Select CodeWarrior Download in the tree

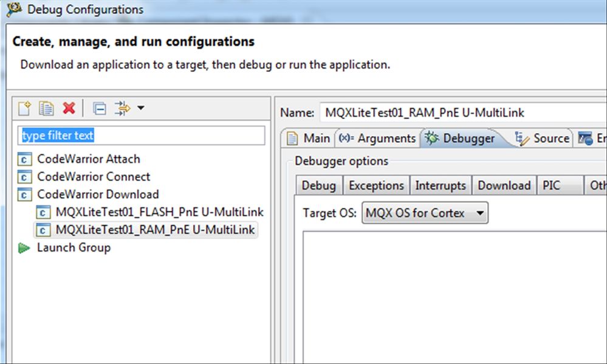98,194
